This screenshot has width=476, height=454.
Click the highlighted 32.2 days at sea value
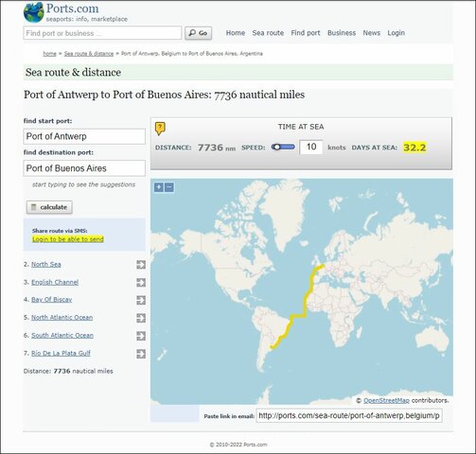pyautogui.click(x=414, y=148)
